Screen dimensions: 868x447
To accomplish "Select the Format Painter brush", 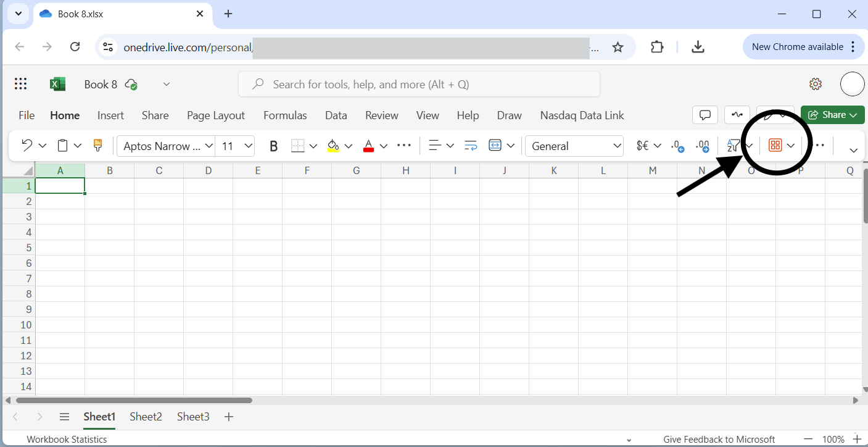I will [x=97, y=146].
